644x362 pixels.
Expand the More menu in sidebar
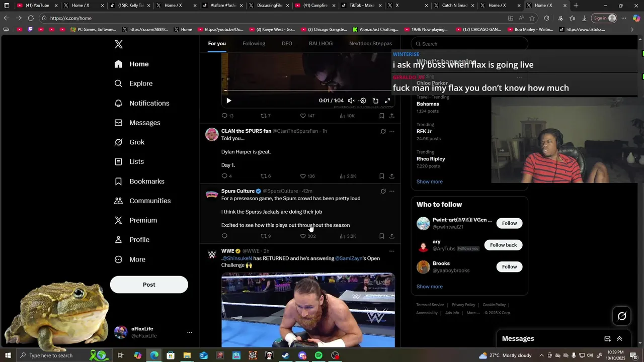[130, 259]
